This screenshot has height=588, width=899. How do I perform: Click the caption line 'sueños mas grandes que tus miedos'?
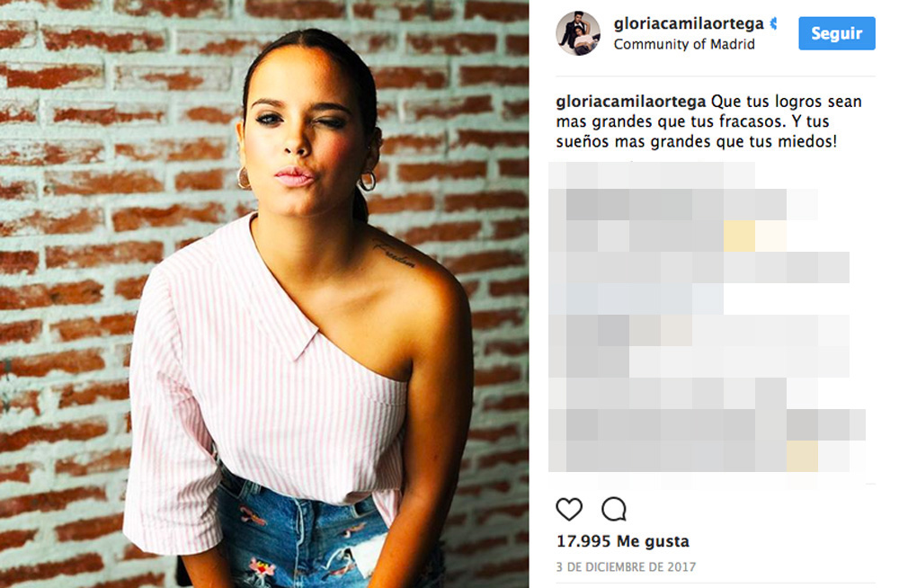(x=696, y=142)
